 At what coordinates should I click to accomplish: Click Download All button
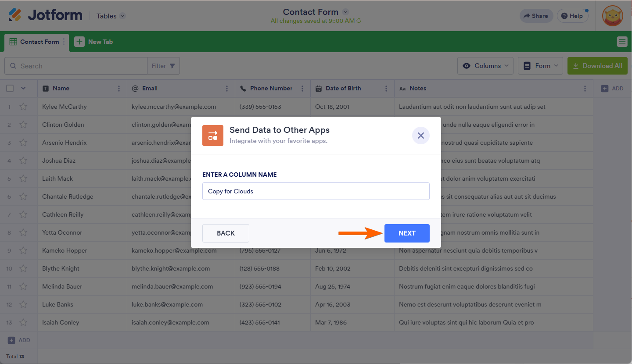[597, 66]
